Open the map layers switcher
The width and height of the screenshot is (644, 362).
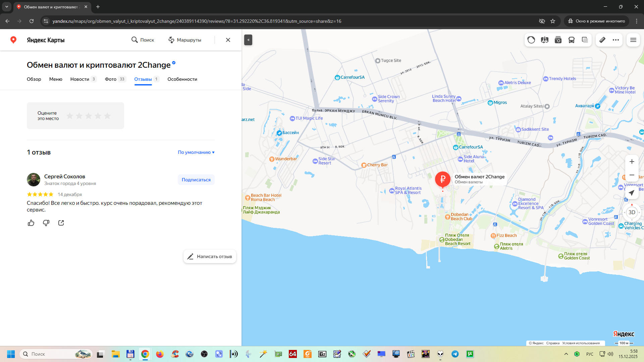[x=585, y=40]
